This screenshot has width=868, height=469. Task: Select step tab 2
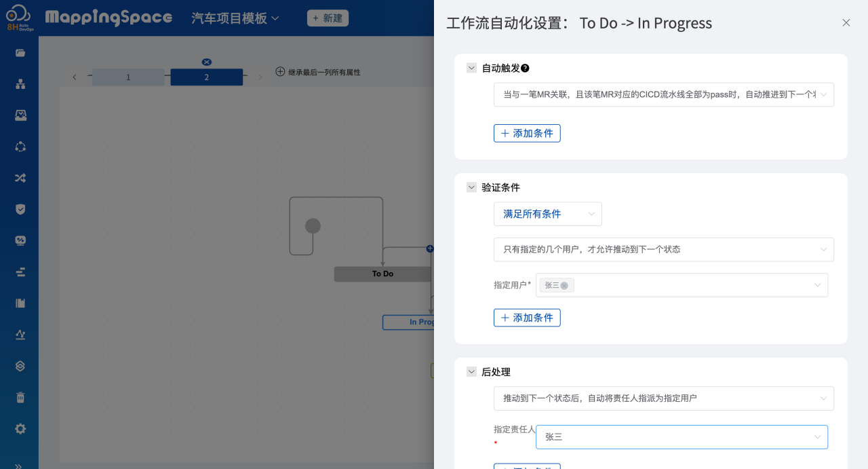[207, 77]
